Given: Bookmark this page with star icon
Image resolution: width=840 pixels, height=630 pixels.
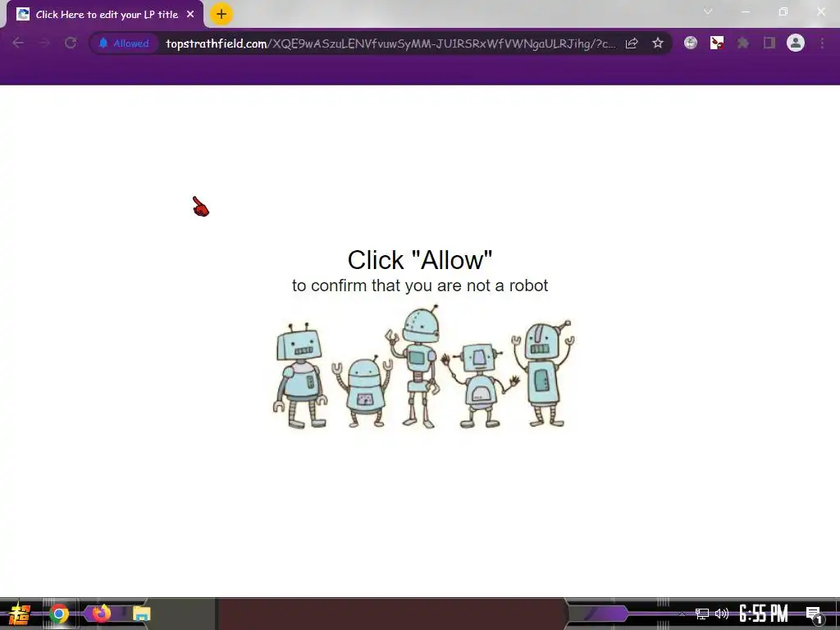Looking at the screenshot, I should point(658,43).
